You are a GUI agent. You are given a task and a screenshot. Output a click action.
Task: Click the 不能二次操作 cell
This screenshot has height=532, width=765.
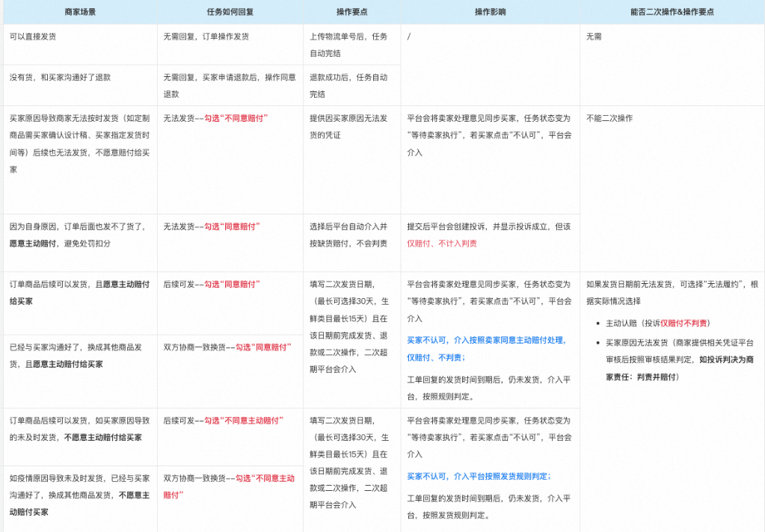click(609, 119)
